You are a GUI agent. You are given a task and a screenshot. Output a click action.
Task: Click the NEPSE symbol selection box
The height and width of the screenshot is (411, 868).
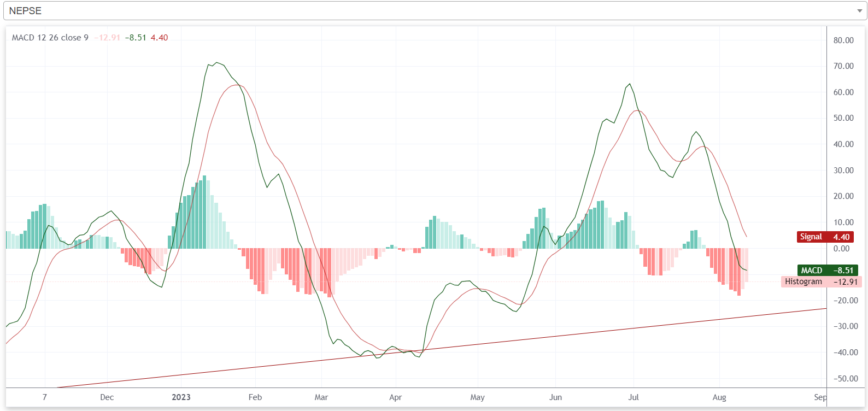pyautogui.click(x=426, y=11)
